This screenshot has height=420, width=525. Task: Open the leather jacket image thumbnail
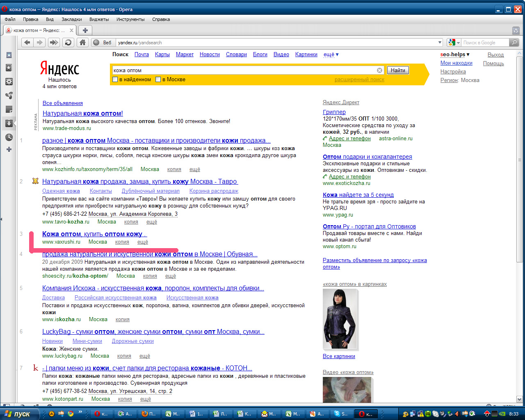340,319
